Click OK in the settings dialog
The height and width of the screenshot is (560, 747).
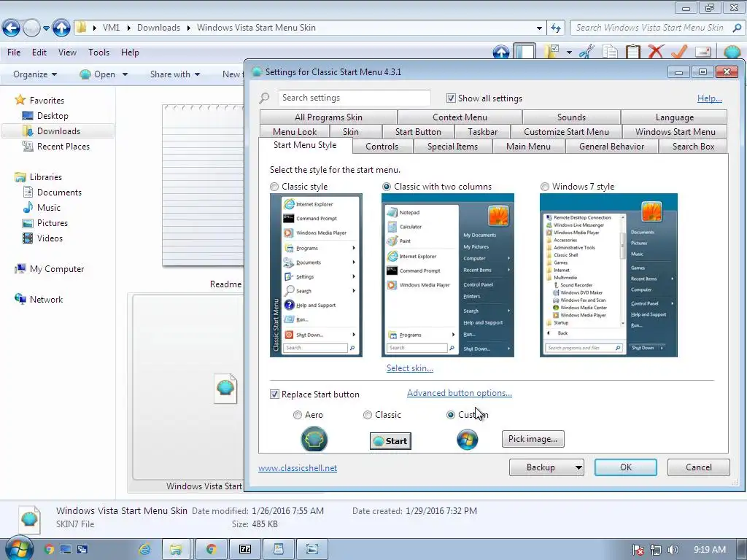pyautogui.click(x=625, y=467)
